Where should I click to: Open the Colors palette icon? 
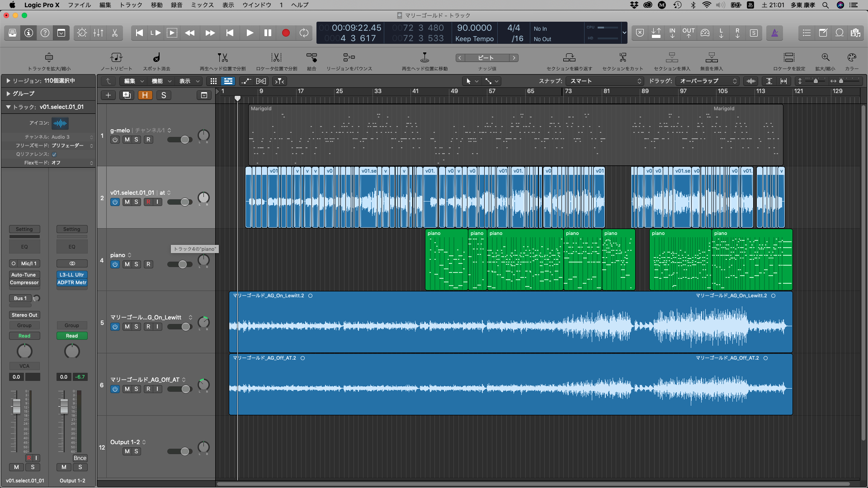pyautogui.click(x=852, y=58)
